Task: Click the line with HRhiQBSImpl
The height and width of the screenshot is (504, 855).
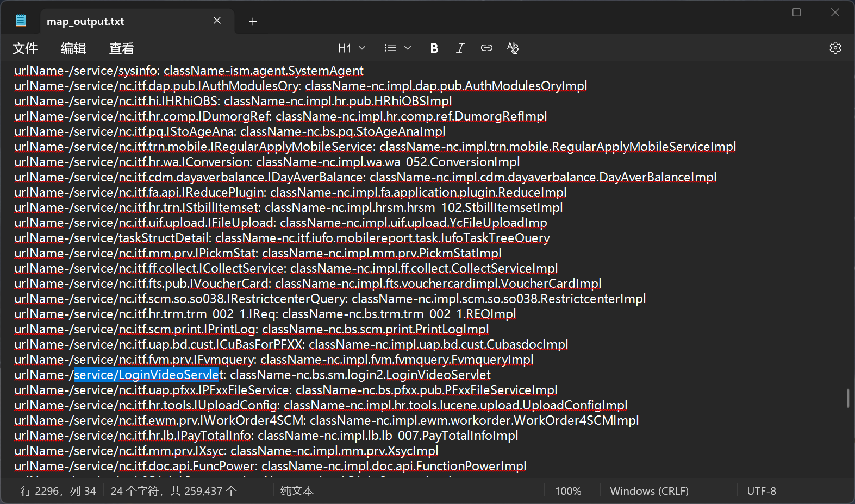Action: click(x=233, y=101)
